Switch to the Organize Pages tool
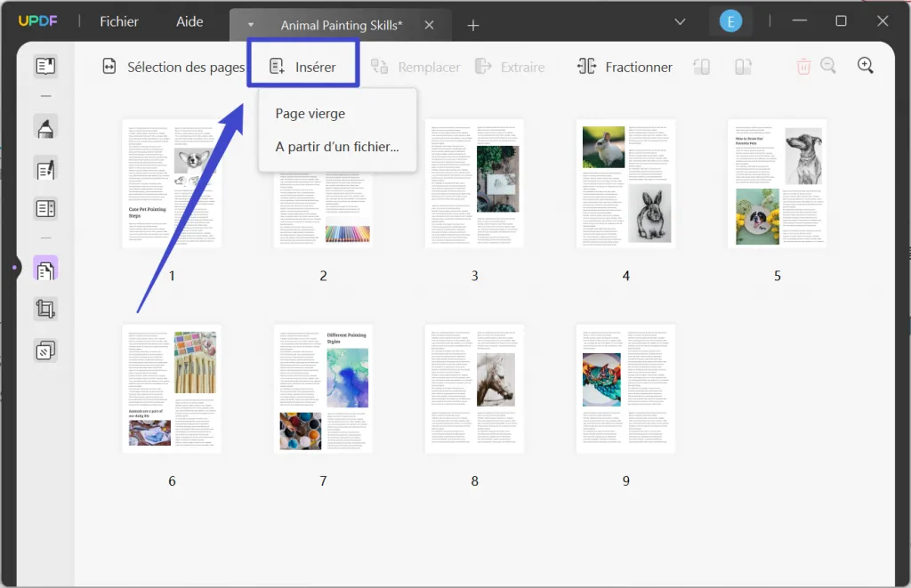The width and height of the screenshot is (911, 588). (45, 267)
